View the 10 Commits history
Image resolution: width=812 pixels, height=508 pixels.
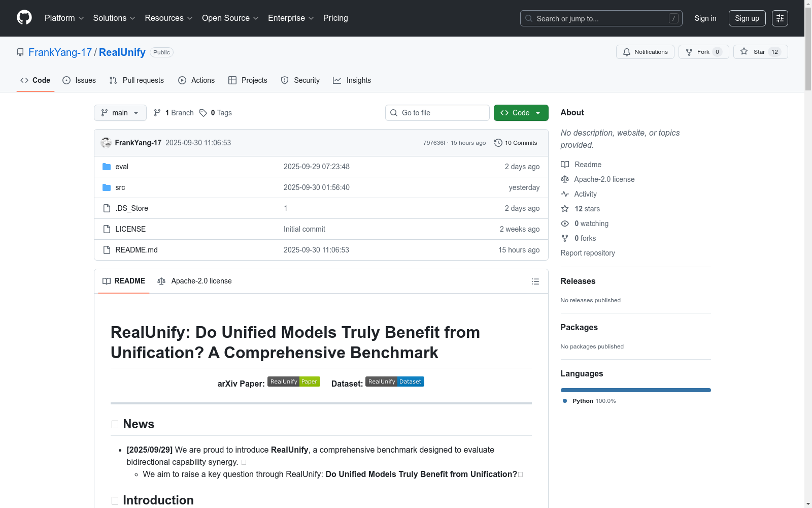pos(516,143)
